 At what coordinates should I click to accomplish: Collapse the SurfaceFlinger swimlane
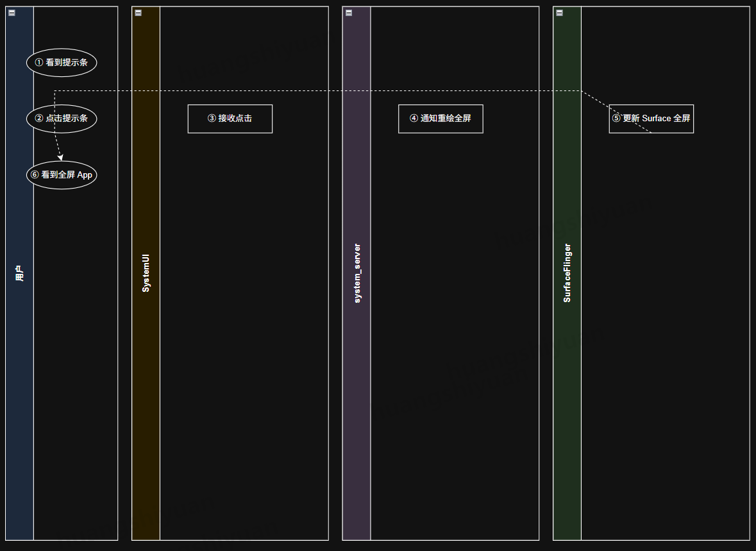(560, 13)
